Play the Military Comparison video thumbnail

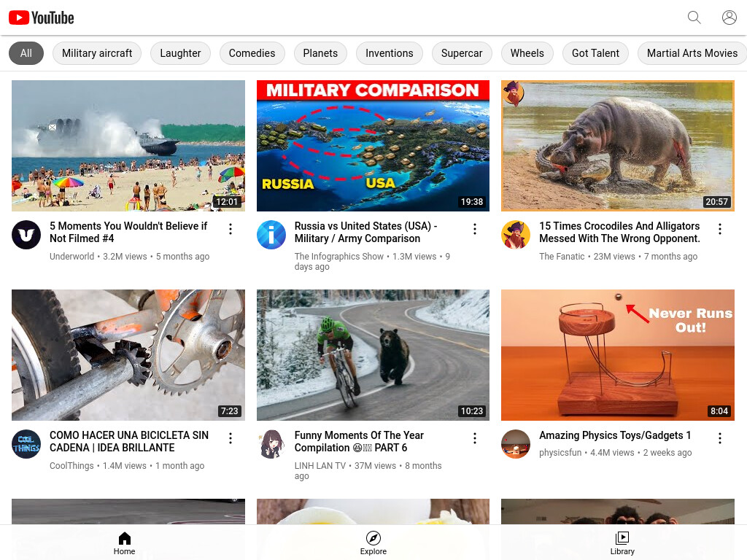(x=373, y=146)
